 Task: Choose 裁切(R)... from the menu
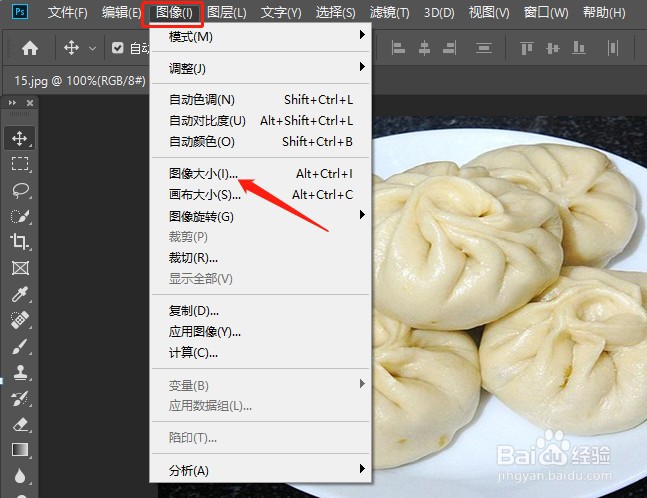[x=260, y=258]
